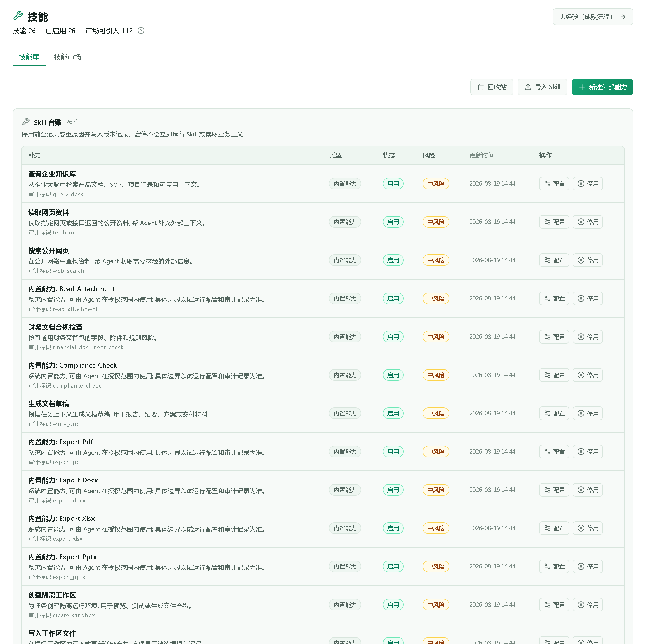The image size is (646, 644).
Task: Select the 技能库 tab
Action: pyautogui.click(x=29, y=57)
